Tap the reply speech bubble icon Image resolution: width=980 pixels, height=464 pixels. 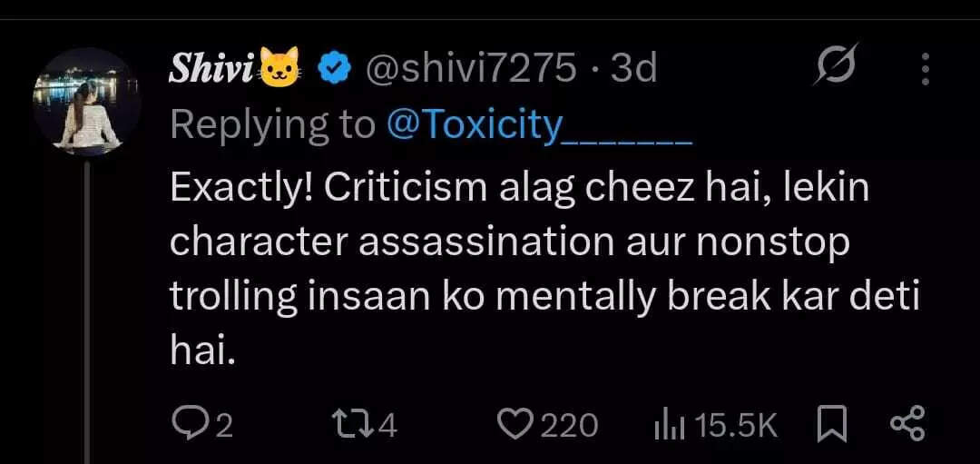click(x=188, y=424)
